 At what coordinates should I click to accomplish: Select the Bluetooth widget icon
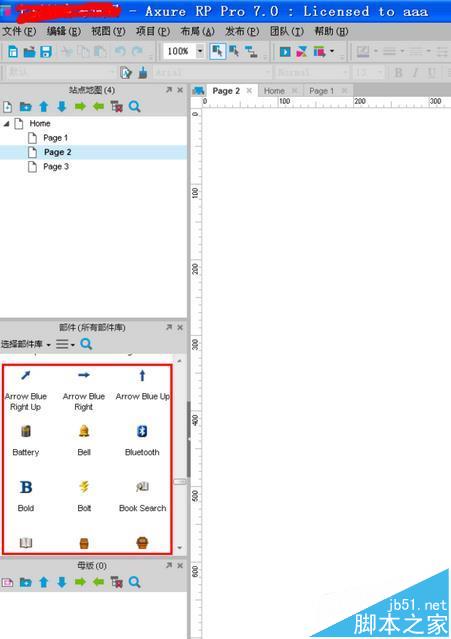[x=142, y=431]
